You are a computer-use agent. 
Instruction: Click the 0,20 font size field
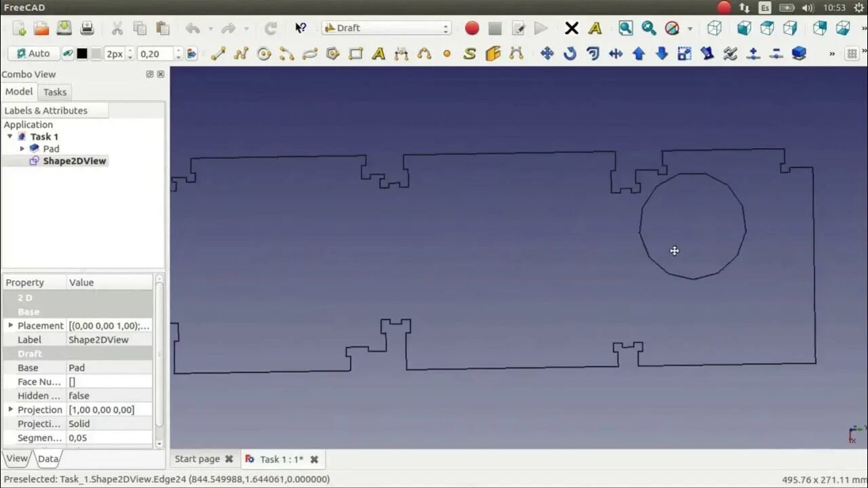[x=155, y=54]
